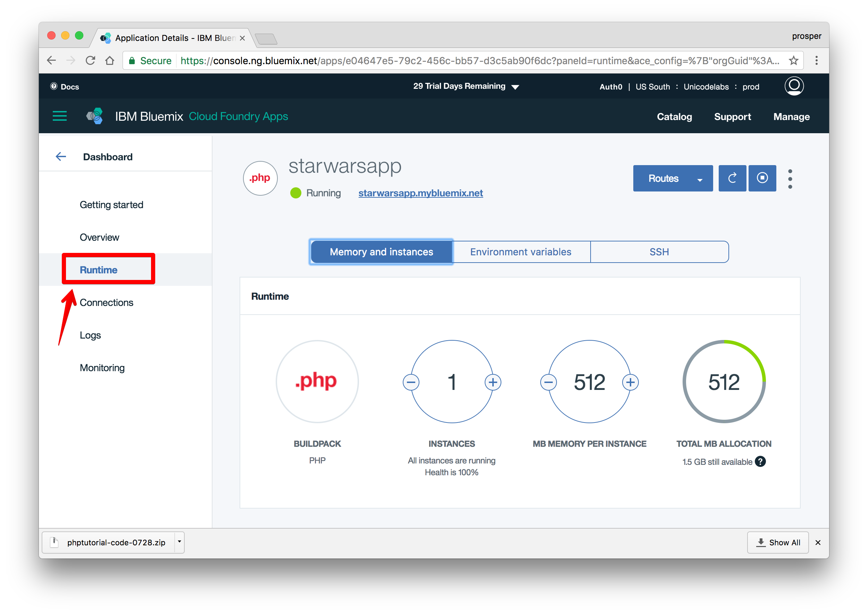Screen dimensions: 868x614
Task: Decrease MB memory per instance with minus
Action: (x=548, y=382)
